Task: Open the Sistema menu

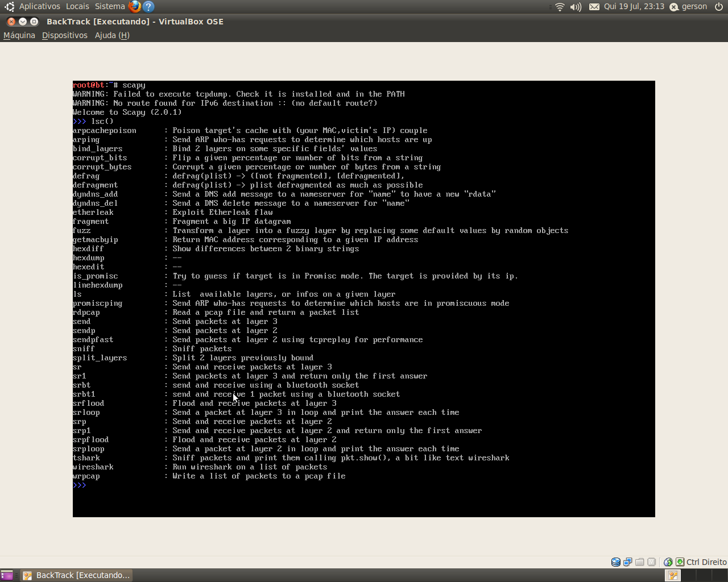Action: (110, 6)
